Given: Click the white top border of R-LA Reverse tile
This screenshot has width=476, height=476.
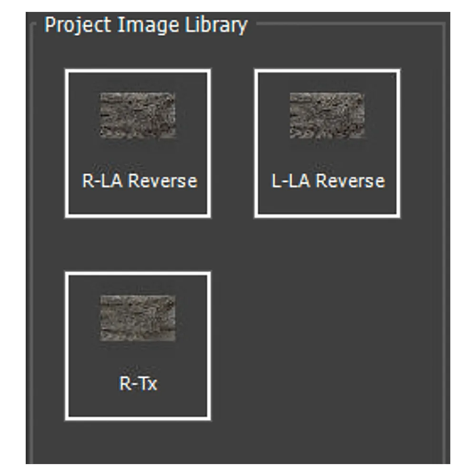Looking at the screenshot, I should [x=138, y=71].
